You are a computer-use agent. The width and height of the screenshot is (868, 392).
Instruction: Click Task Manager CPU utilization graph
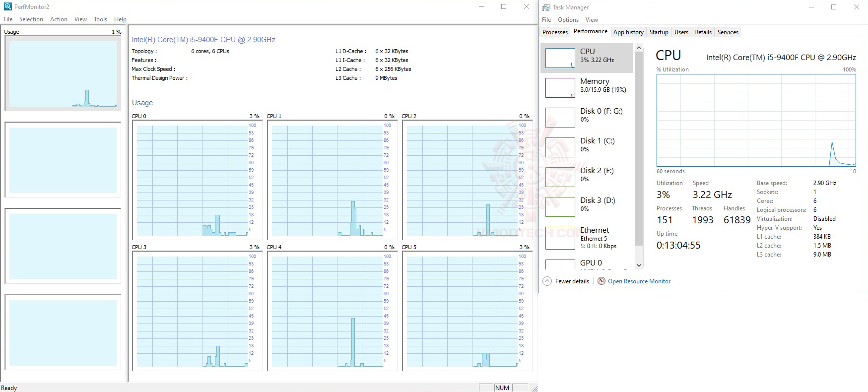756,120
